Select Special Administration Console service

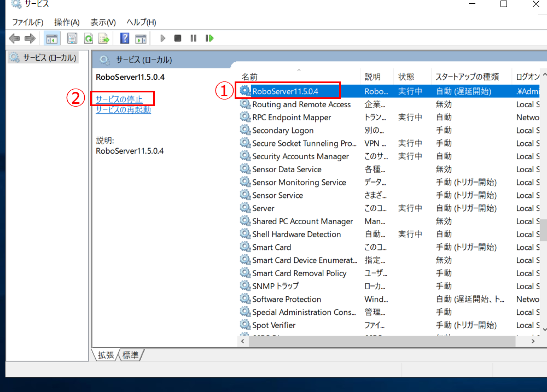point(389,312)
